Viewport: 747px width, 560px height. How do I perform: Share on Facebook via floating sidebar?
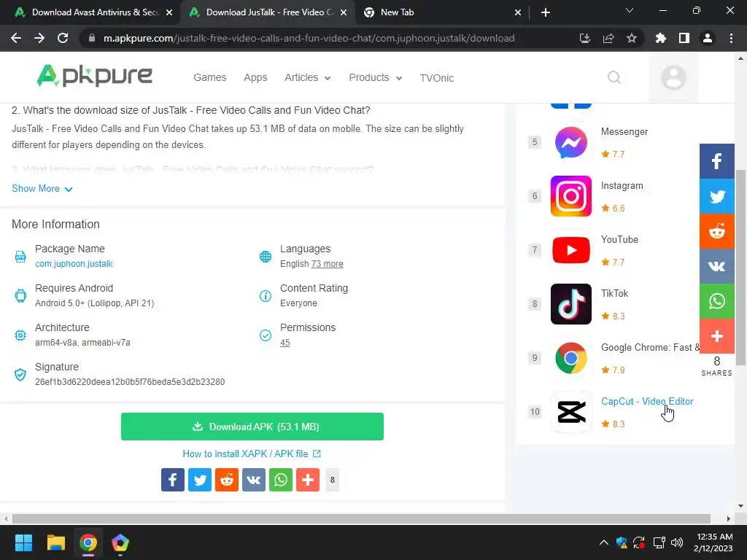(716, 161)
